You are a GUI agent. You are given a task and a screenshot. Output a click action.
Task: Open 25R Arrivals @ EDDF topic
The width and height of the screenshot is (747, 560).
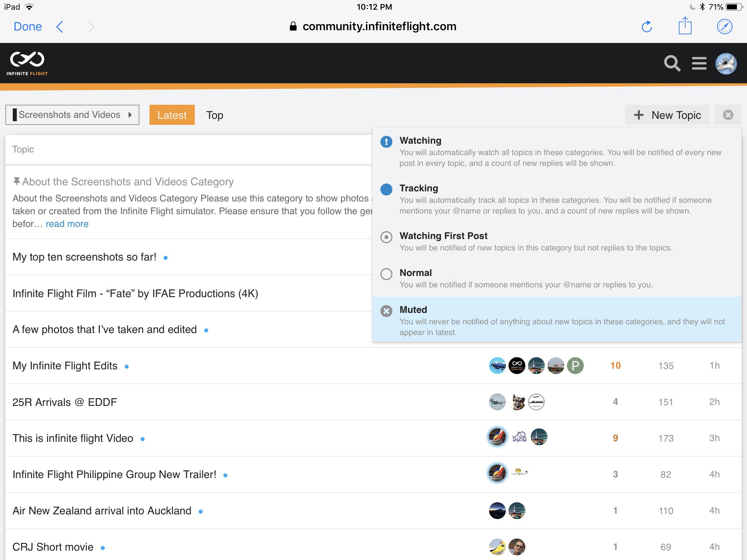(64, 402)
